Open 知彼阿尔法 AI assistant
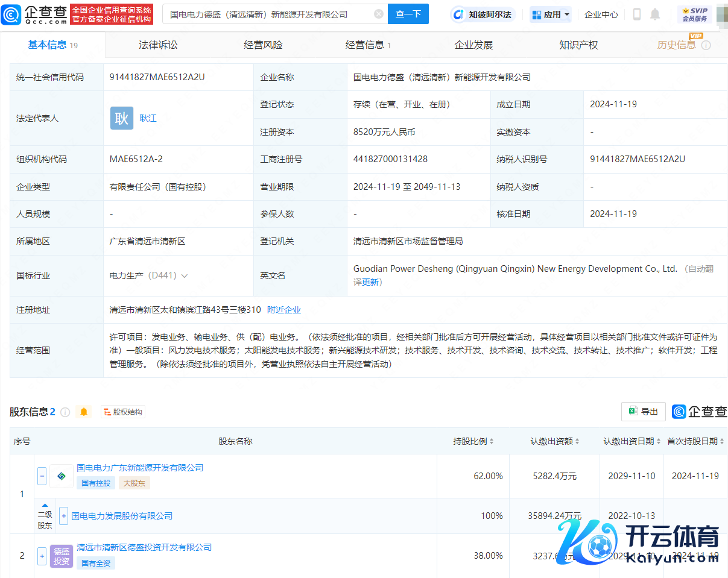Screen dimensions: 728x578 click(x=483, y=14)
